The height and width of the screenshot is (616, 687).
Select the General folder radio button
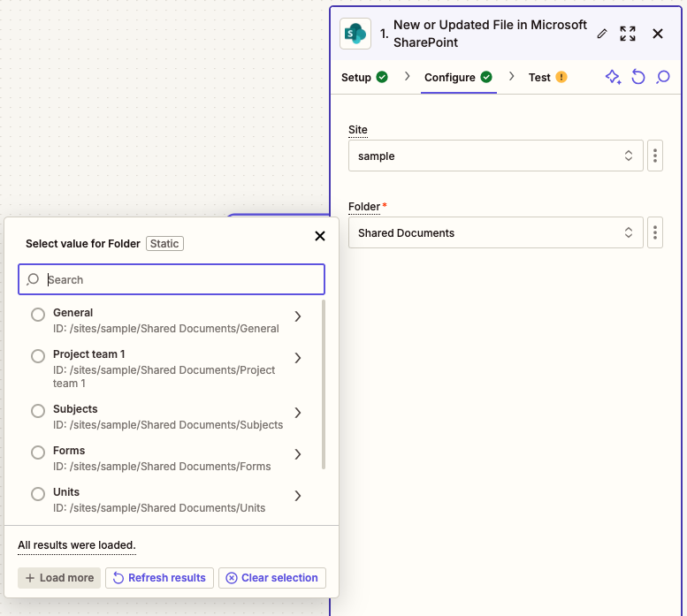coord(38,315)
